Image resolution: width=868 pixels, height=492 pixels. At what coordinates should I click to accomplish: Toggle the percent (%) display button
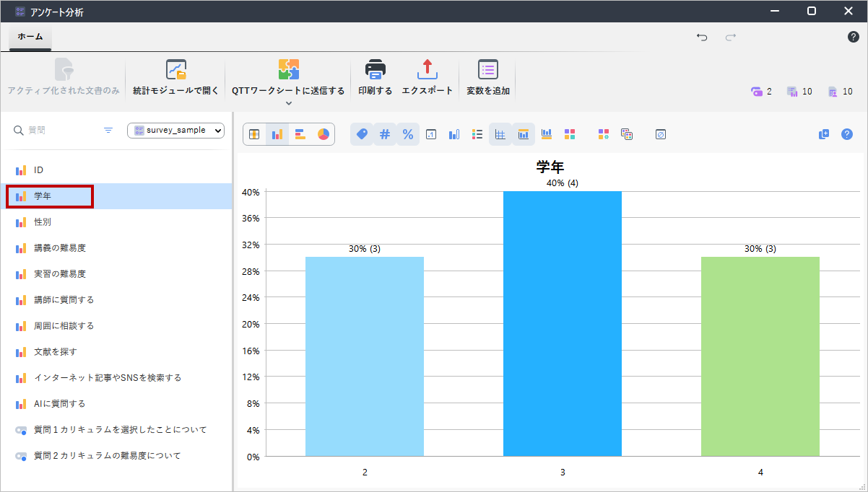(x=408, y=134)
